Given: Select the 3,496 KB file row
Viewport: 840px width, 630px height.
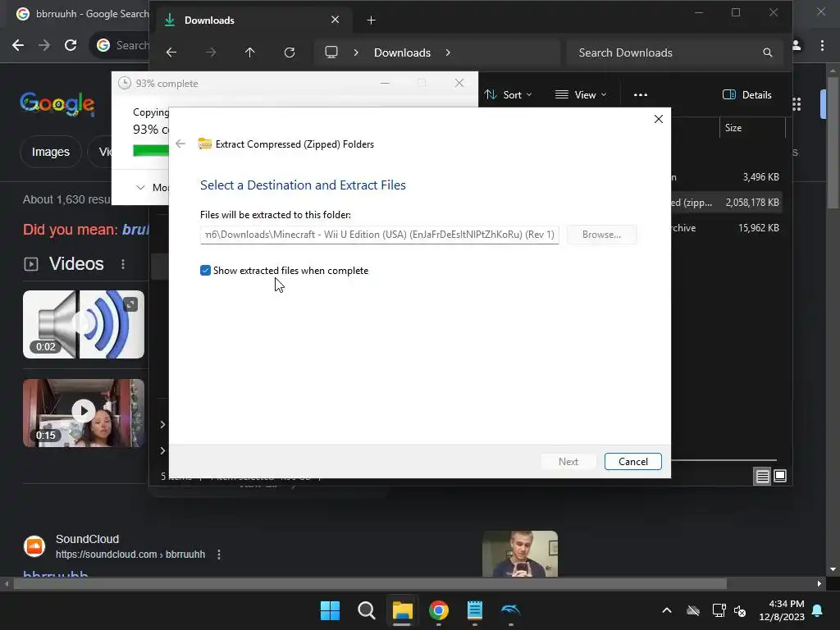Looking at the screenshot, I should click(726, 177).
